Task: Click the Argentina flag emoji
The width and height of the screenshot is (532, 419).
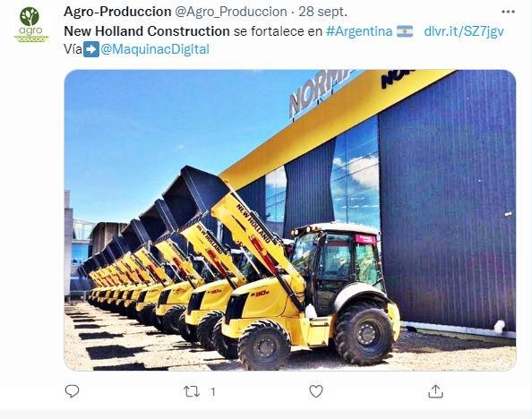Action: click(405, 31)
